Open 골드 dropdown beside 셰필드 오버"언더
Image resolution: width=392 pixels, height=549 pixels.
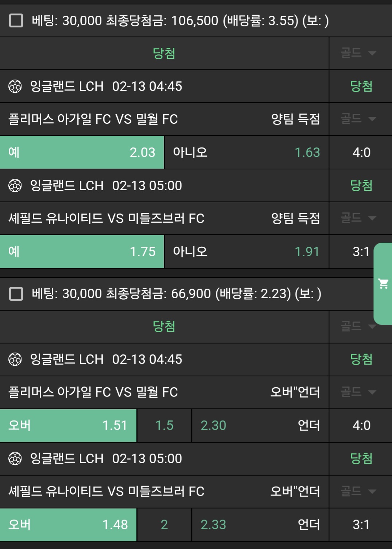[358, 491]
